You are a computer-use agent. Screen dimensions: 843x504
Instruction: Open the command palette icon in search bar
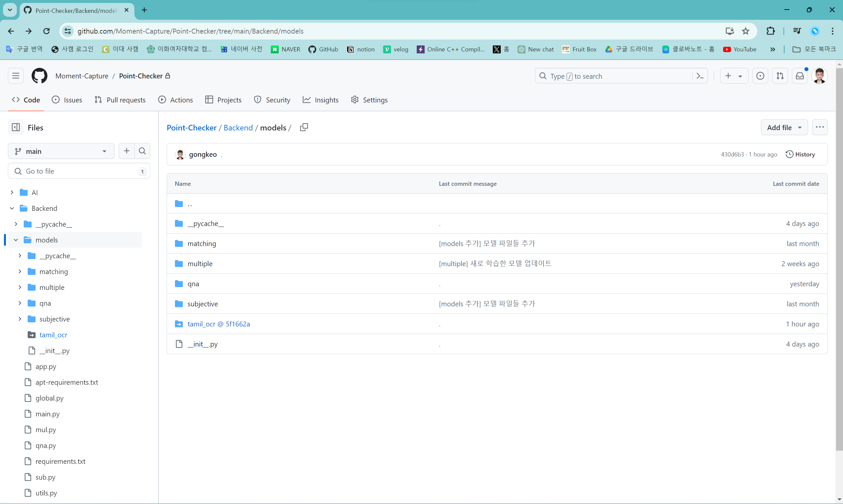coord(700,76)
